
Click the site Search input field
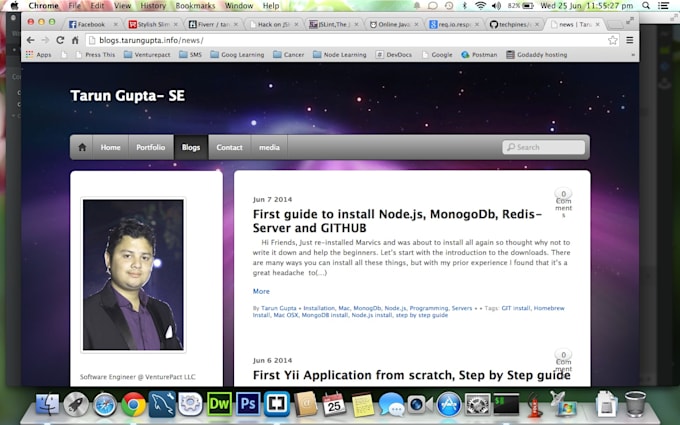(543, 147)
